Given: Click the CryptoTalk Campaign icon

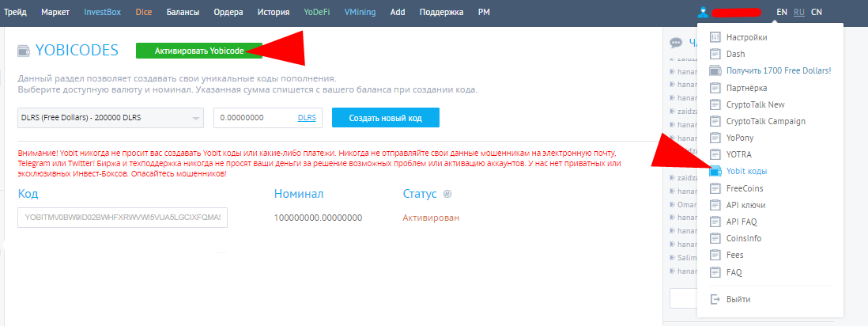Looking at the screenshot, I should 715,121.
